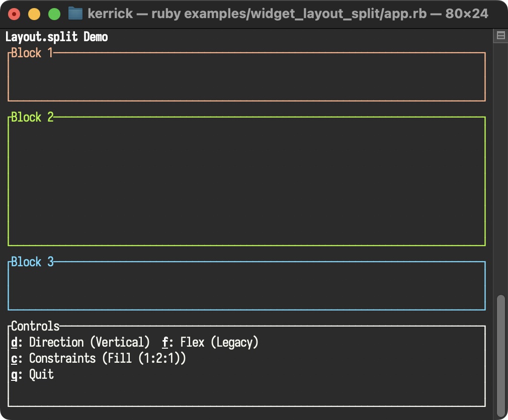508x420 pixels.
Task: Click the 'Block 2' title label
Action: point(32,117)
